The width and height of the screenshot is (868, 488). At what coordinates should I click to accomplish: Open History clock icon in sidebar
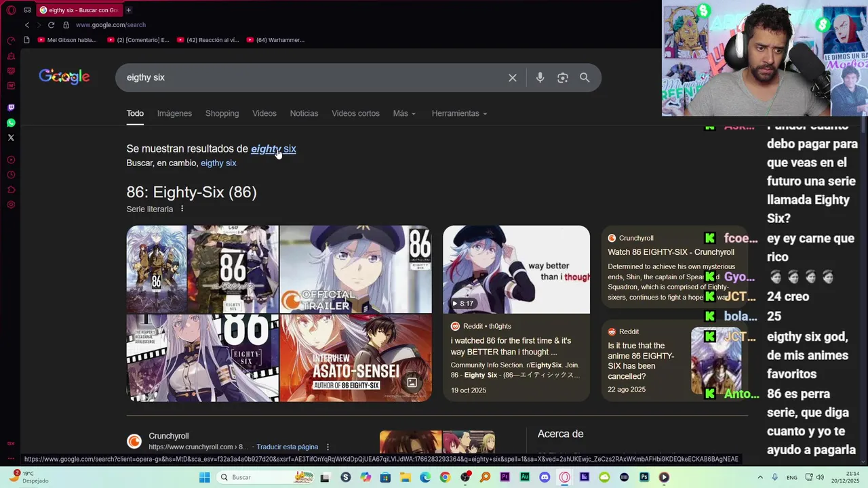(11, 175)
